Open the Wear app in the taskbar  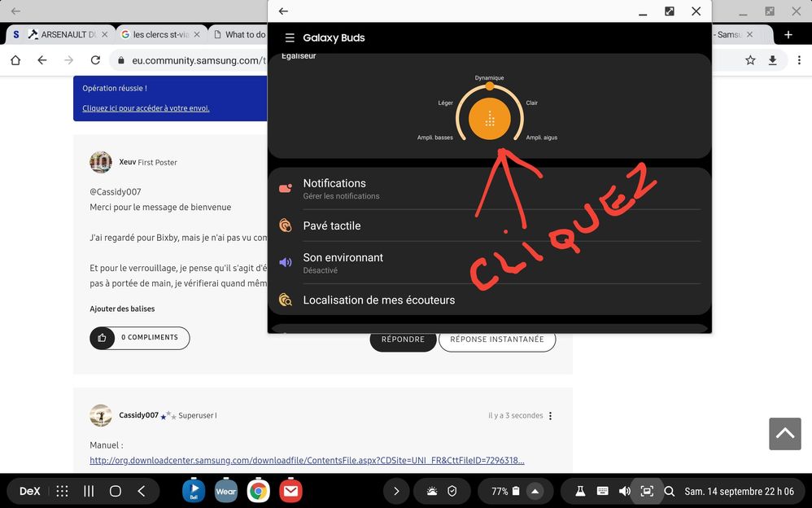point(226,490)
